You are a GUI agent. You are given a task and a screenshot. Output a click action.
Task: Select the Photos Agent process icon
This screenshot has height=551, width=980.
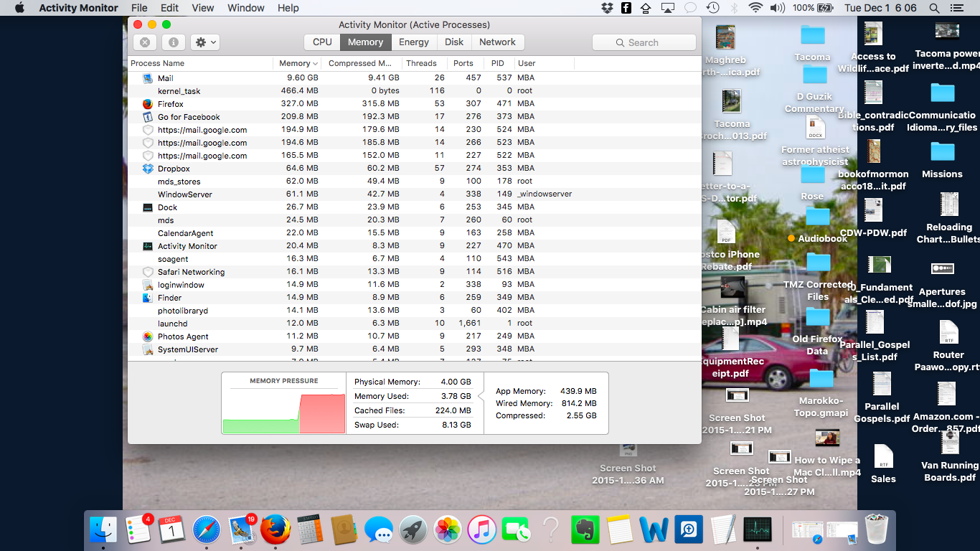(x=148, y=336)
